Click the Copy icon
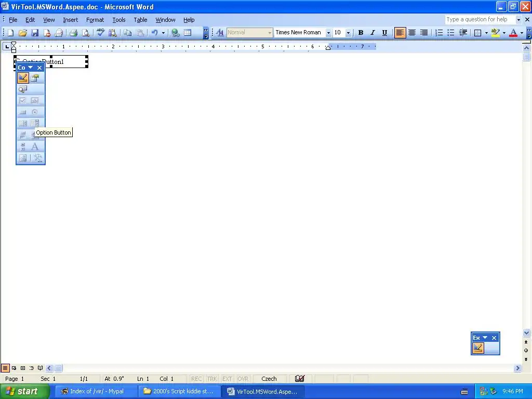The width and height of the screenshot is (532, 399). (x=128, y=33)
